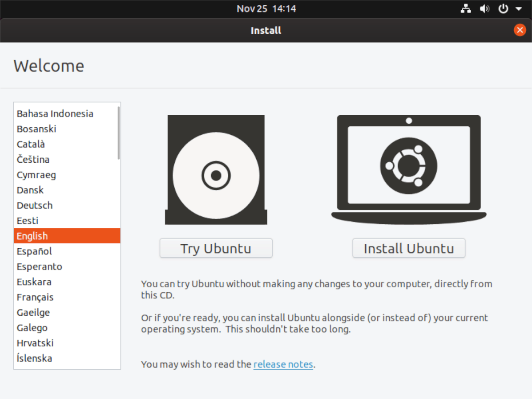
Task: Choose Esperanto as the language
Action: (39, 266)
